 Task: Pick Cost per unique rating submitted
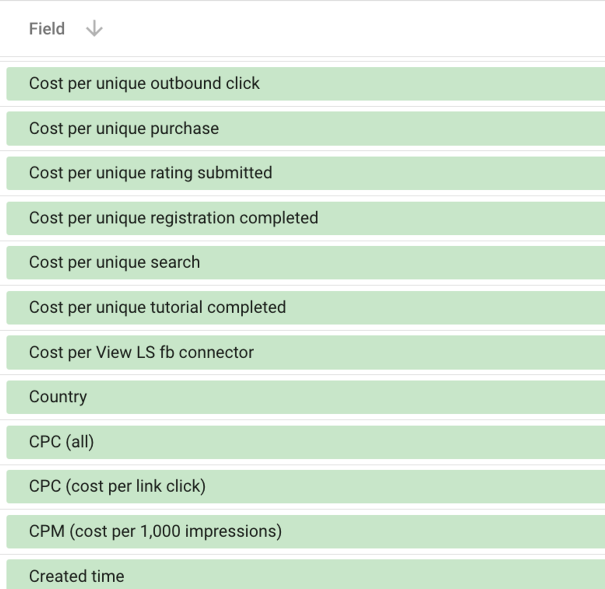[150, 173]
